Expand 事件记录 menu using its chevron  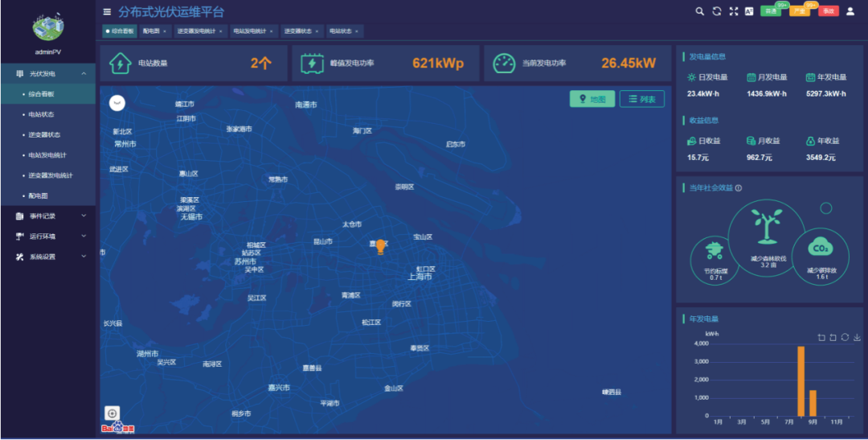click(84, 216)
